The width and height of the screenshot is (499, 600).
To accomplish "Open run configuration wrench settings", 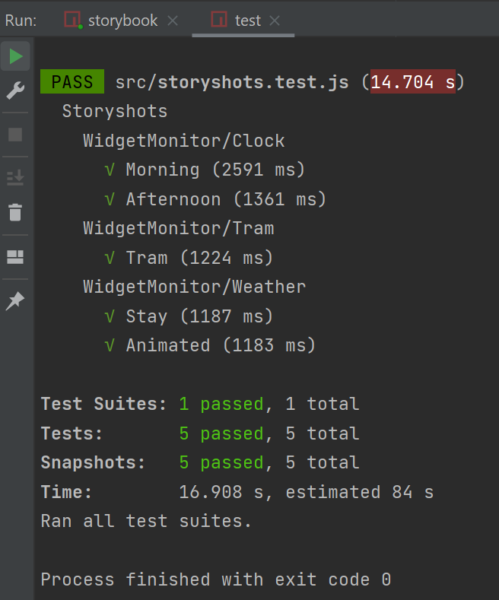I will (x=15, y=91).
